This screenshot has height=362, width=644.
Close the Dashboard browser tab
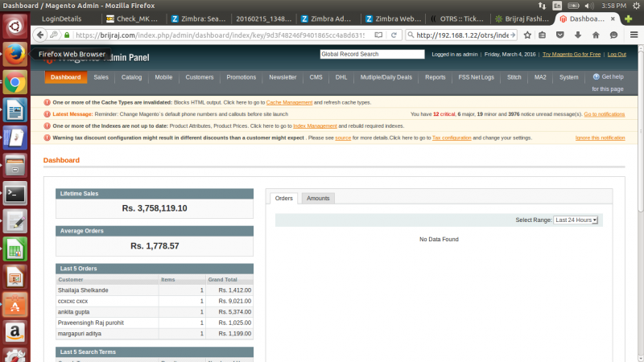(613, 19)
